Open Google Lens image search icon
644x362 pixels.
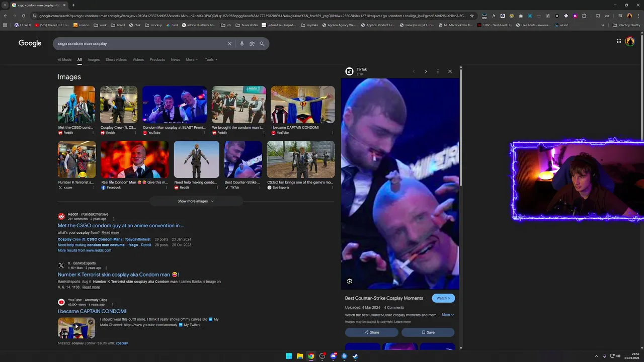tap(252, 44)
